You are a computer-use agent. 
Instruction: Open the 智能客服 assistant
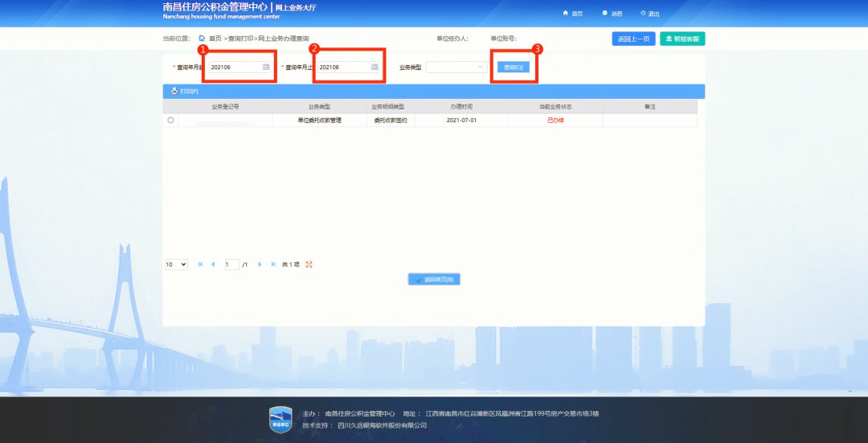click(682, 39)
